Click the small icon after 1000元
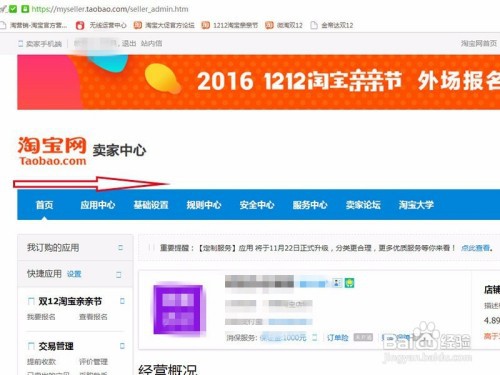 pyautogui.click(x=314, y=337)
